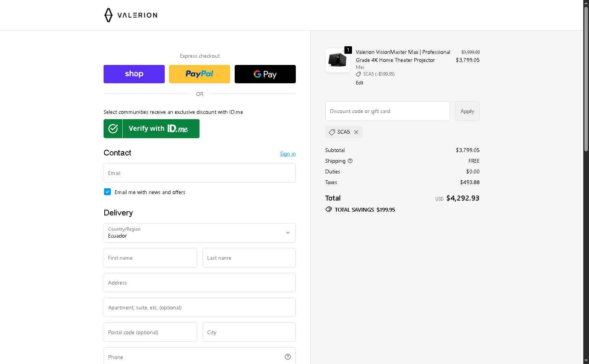
Task: Pay with Shop Pay express button
Action: coord(134,74)
